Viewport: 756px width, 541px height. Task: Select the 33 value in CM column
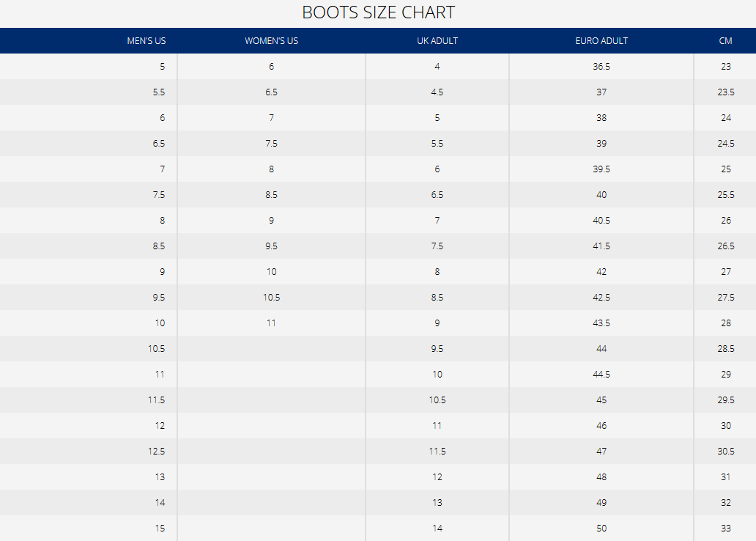click(725, 529)
